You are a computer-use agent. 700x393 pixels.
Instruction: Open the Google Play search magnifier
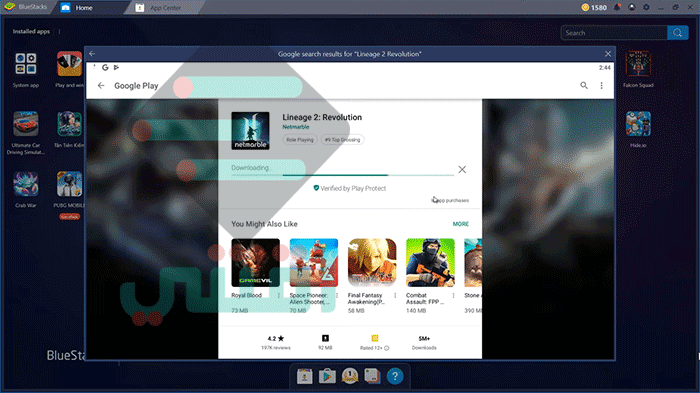[x=583, y=85]
